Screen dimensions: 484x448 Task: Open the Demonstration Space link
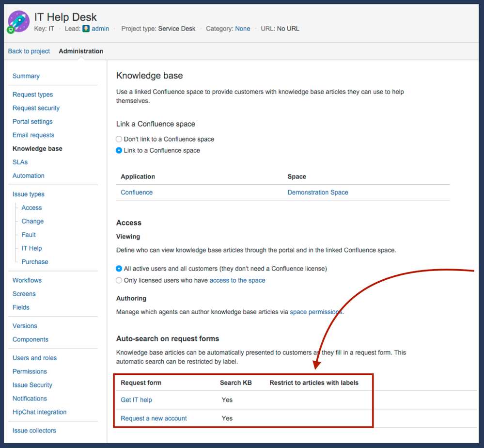coord(318,192)
